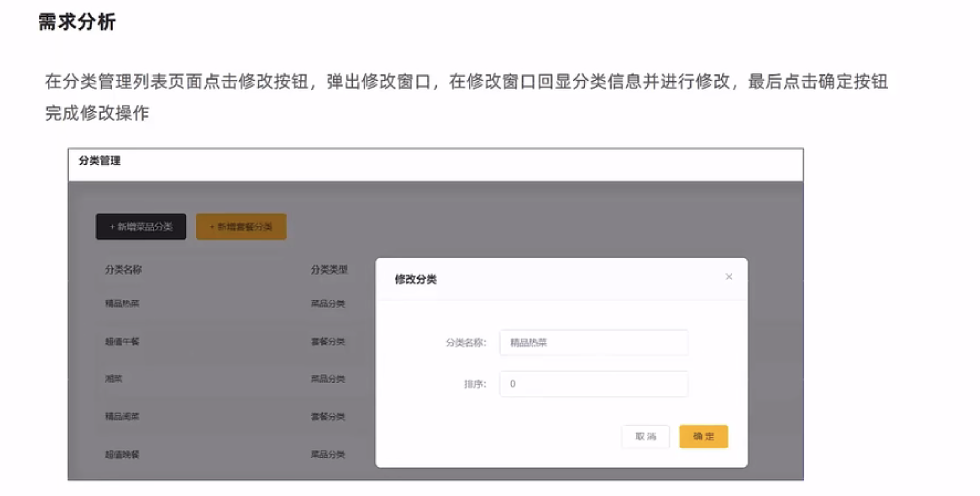Close the 修改分类 dialog with X
The width and height of the screenshot is (980, 496).
tap(728, 277)
